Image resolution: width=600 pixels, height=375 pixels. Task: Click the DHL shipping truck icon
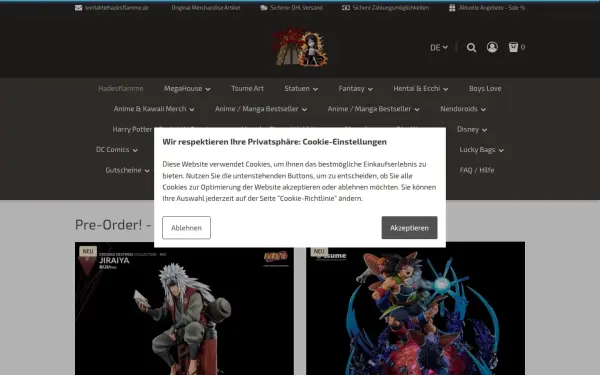tap(264, 8)
